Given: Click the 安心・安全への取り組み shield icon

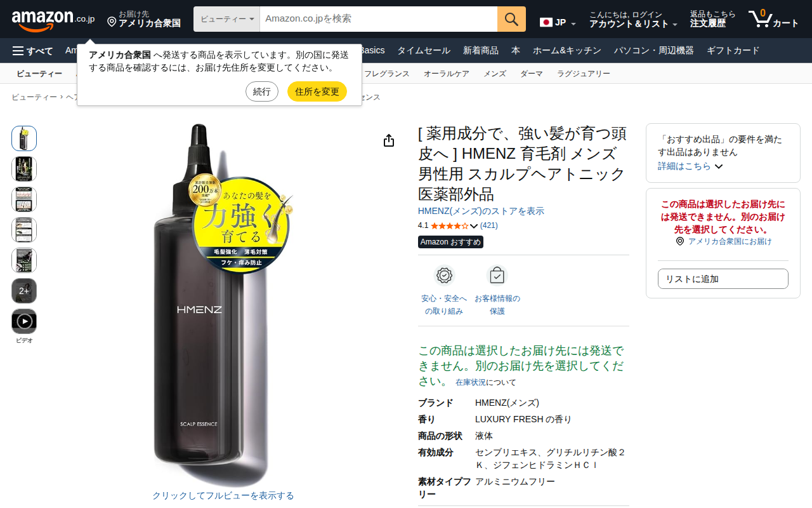Looking at the screenshot, I should [444, 276].
